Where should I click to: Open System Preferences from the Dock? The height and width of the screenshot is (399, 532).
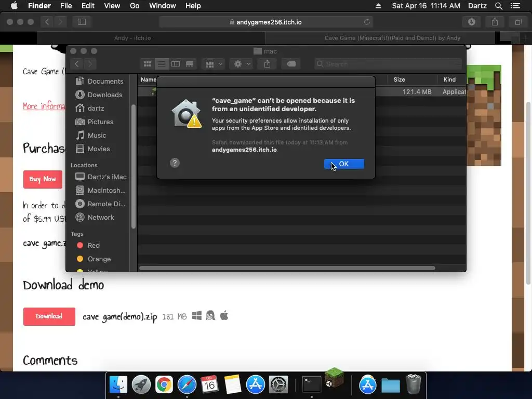[278, 384]
